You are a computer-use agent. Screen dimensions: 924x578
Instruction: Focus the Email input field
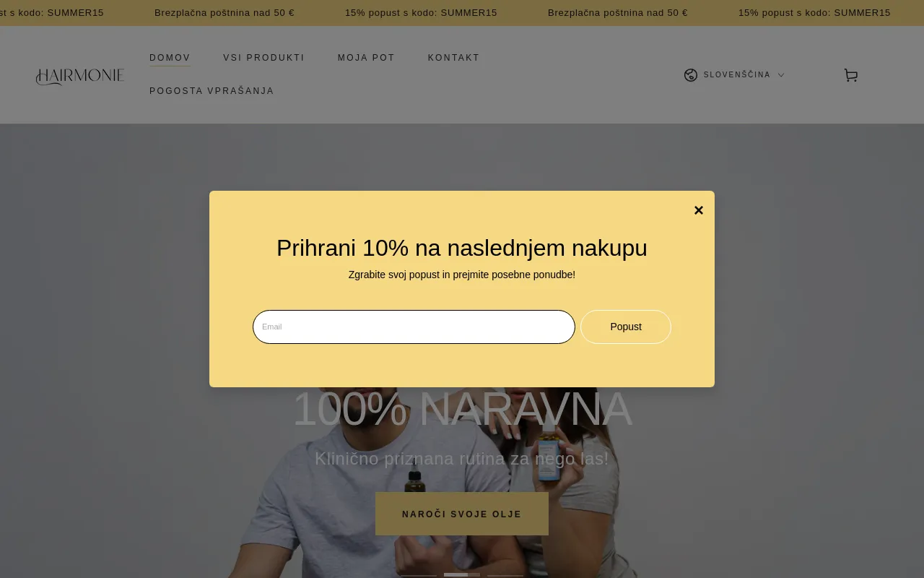pyautogui.click(x=414, y=327)
